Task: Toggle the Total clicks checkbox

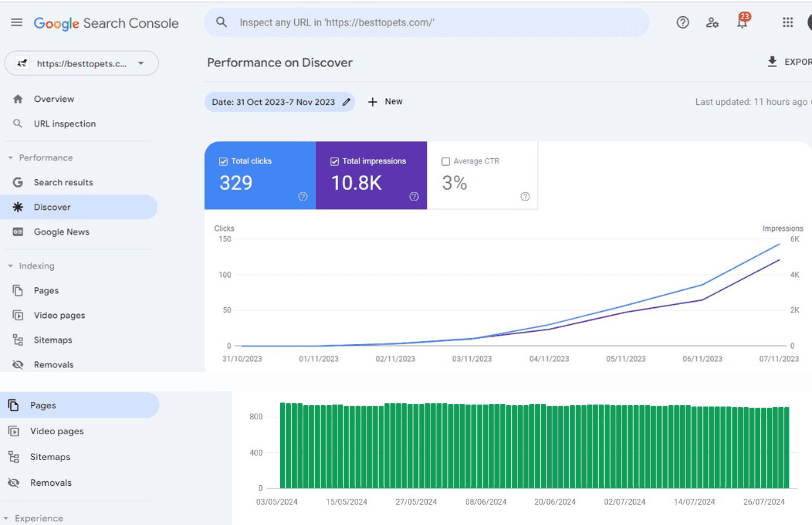Action: (x=223, y=162)
